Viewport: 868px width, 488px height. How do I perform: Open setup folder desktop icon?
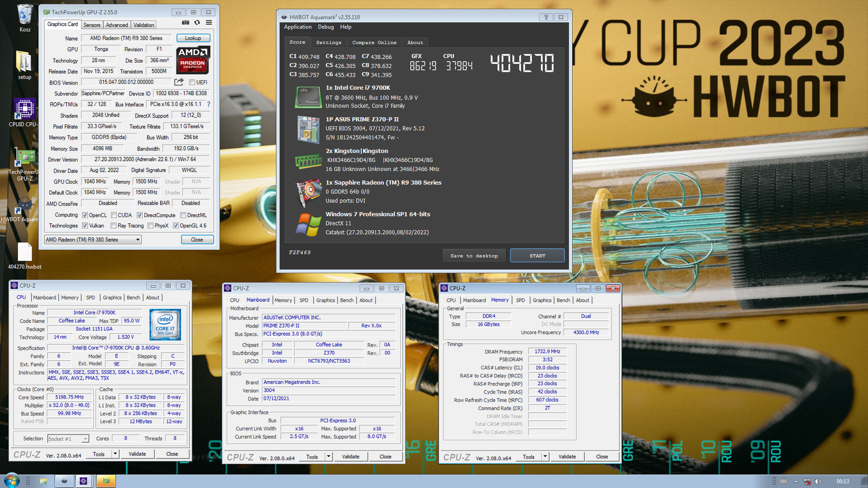click(25, 66)
